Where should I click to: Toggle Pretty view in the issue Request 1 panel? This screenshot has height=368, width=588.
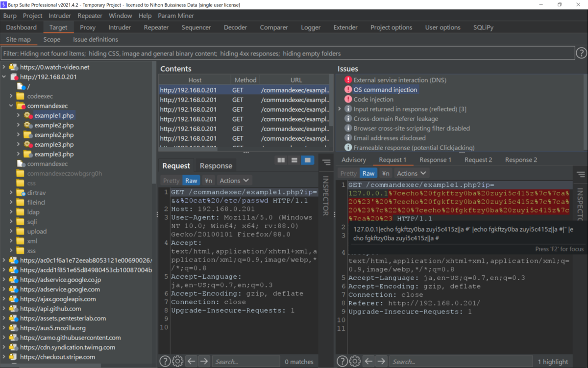pos(348,173)
